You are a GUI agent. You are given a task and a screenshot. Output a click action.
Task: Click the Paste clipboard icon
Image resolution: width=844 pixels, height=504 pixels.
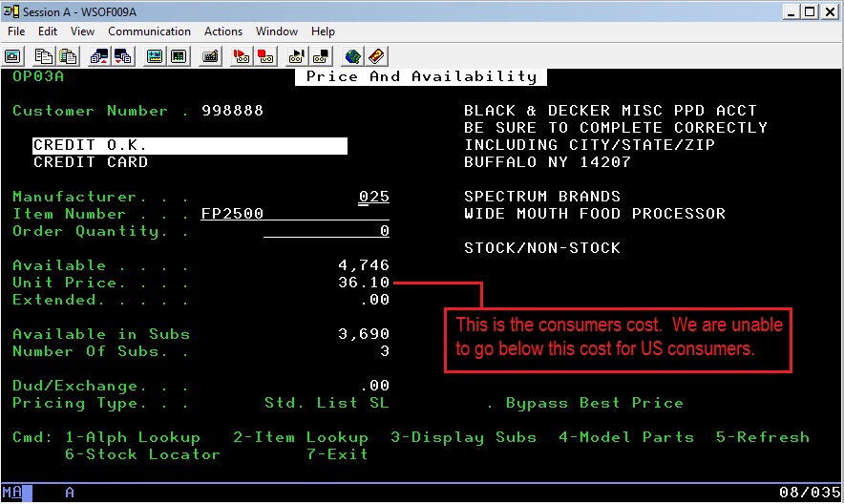pos(68,56)
